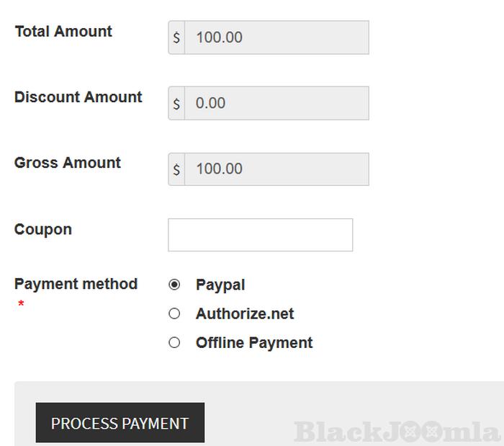Viewport: 504px width, 446px height.
Task: Click the "Offline Payment" option text
Action: pos(254,343)
